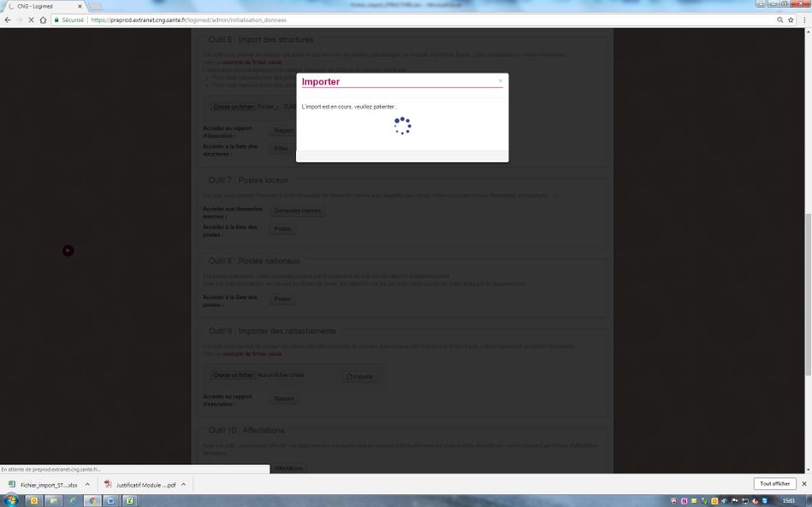Viewport: 812px width, 507px height.
Task: Click the Postes button under Outil 8
Action: point(282,299)
